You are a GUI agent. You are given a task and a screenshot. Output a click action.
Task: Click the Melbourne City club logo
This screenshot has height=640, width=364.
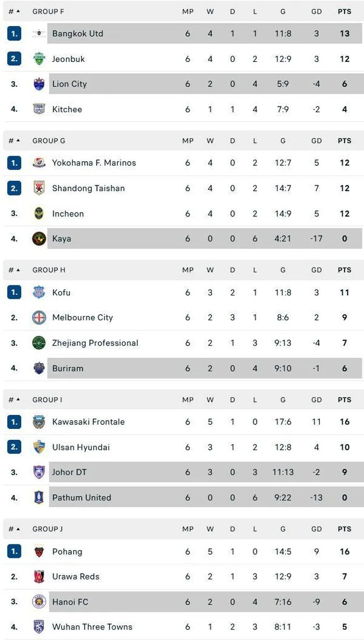point(39,318)
